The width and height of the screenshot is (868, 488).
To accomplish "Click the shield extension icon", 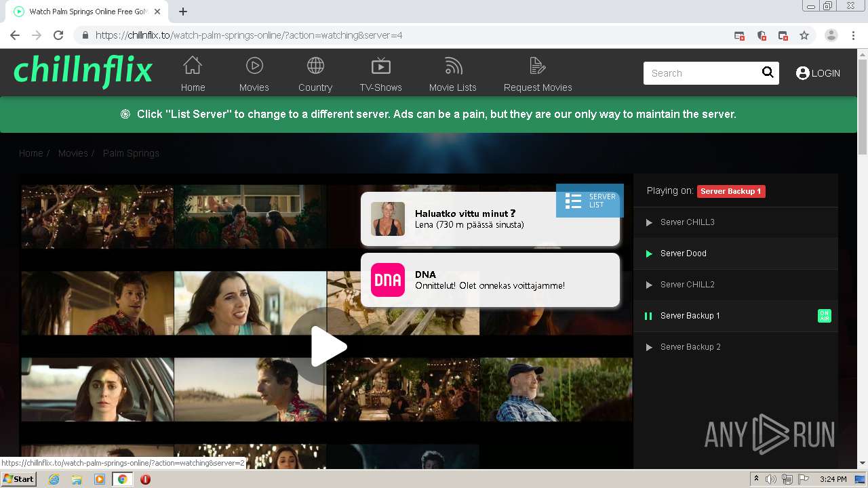I will point(762,35).
